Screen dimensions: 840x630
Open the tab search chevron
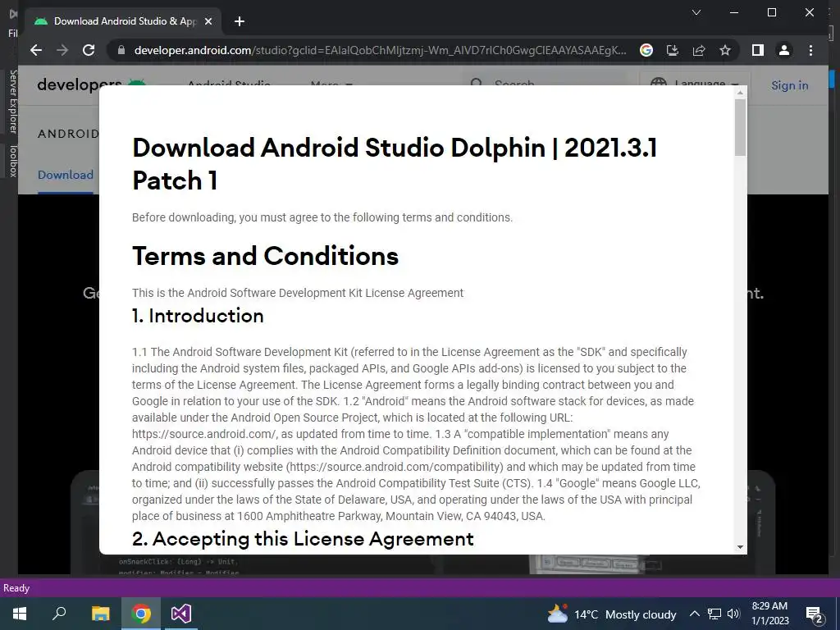pyautogui.click(x=696, y=12)
